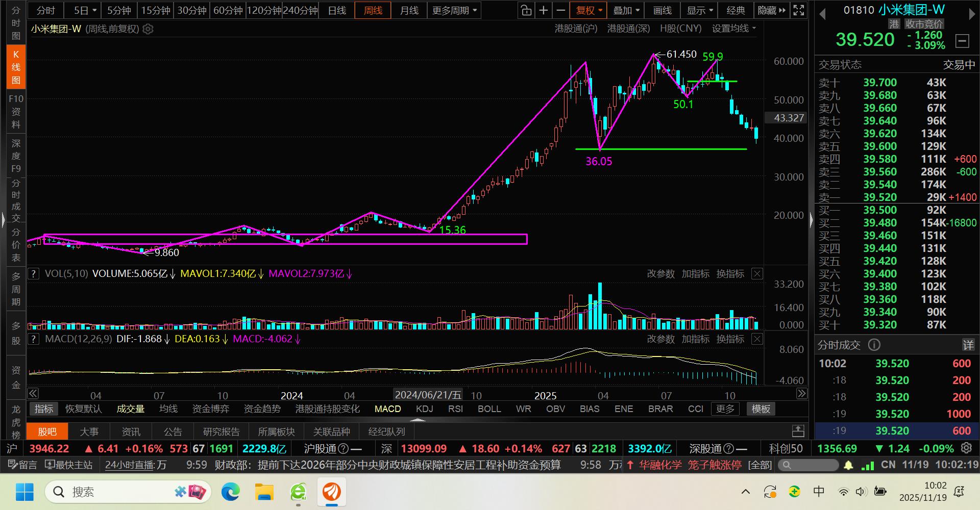Image resolution: width=980 pixels, height=510 pixels.
Task: Expand left sidebar panel arrow
Action: [3, 220]
